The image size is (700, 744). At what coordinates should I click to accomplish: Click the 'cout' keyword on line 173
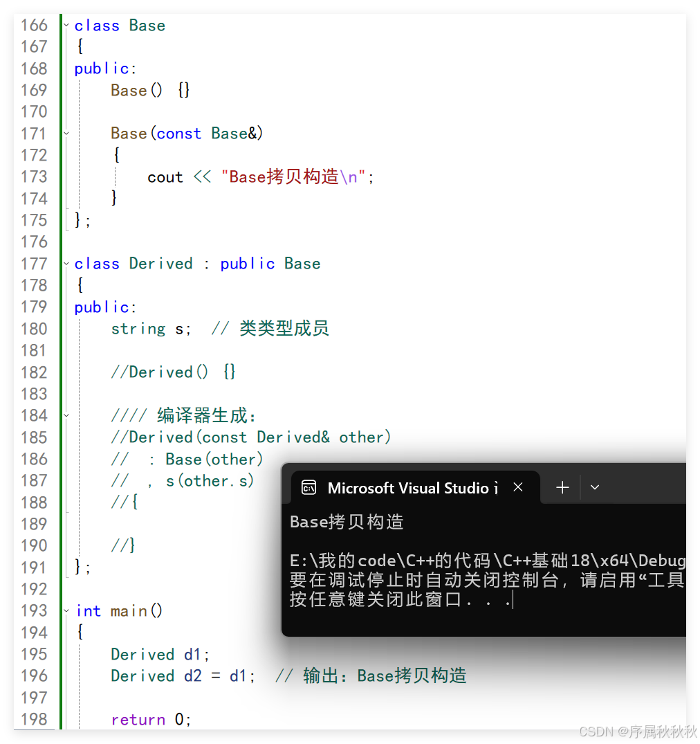point(165,176)
